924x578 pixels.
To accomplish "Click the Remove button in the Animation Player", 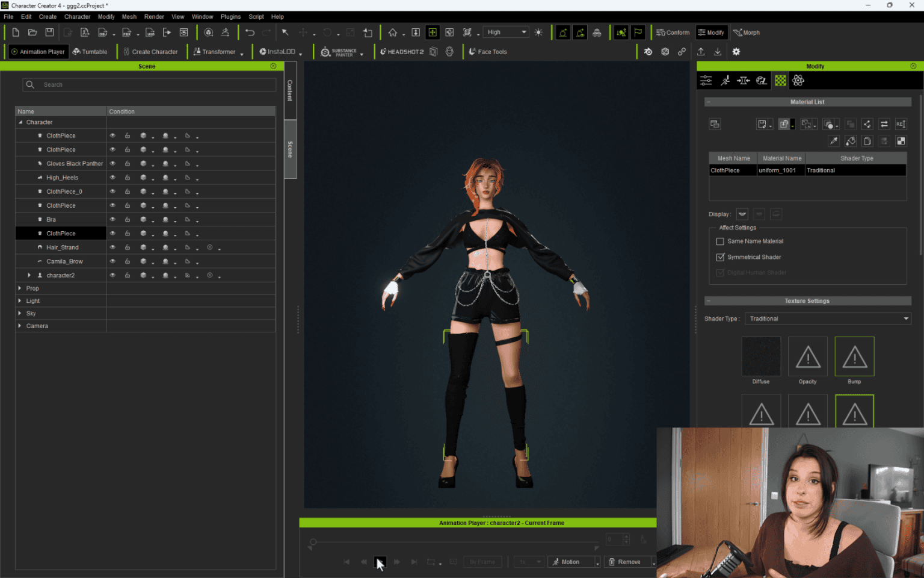I will coord(629,561).
